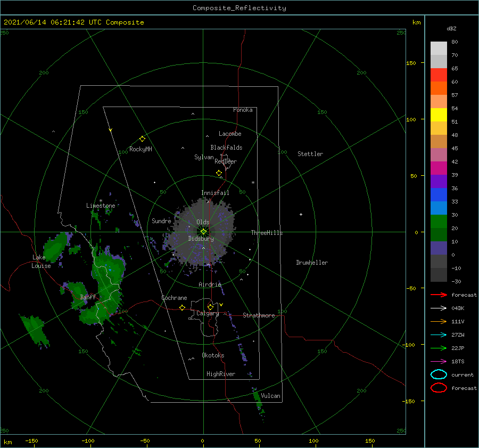479x448 pixels.
Task: Click the yellow diamond marker under Cochrane
Action: [x=182, y=308]
